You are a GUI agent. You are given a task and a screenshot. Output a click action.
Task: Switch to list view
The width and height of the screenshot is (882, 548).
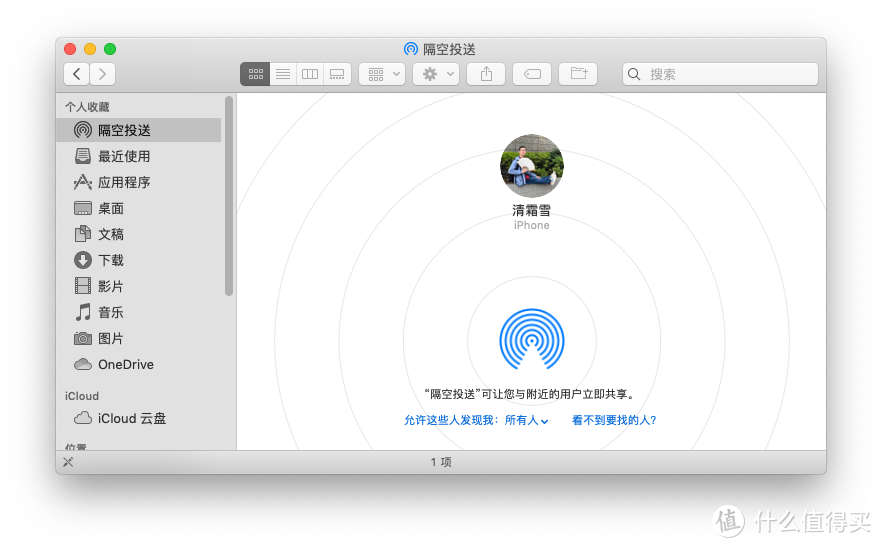(283, 74)
